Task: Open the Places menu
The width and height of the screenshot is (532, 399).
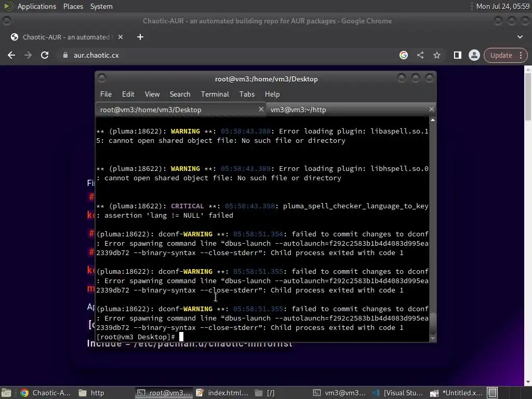Action: (x=73, y=6)
